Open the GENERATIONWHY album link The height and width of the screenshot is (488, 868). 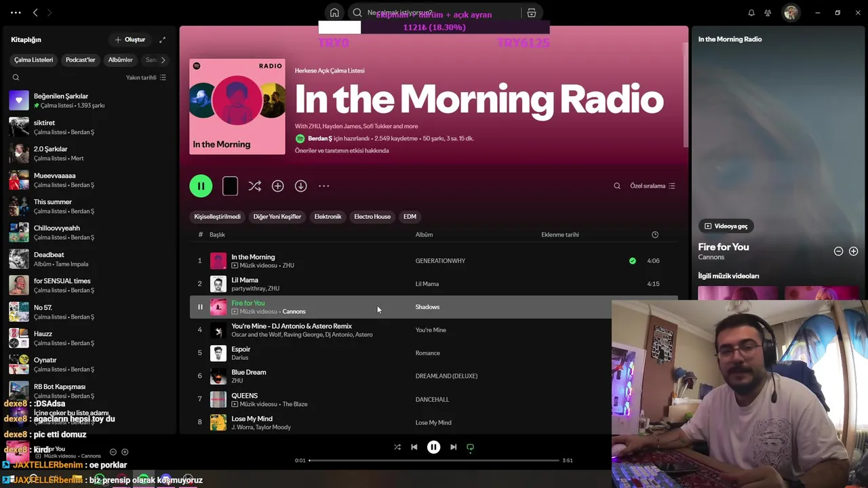[x=440, y=261]
